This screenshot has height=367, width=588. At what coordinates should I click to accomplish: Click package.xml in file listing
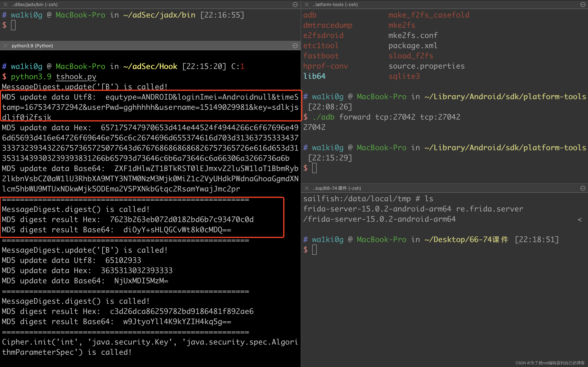(x=413, y=46)
